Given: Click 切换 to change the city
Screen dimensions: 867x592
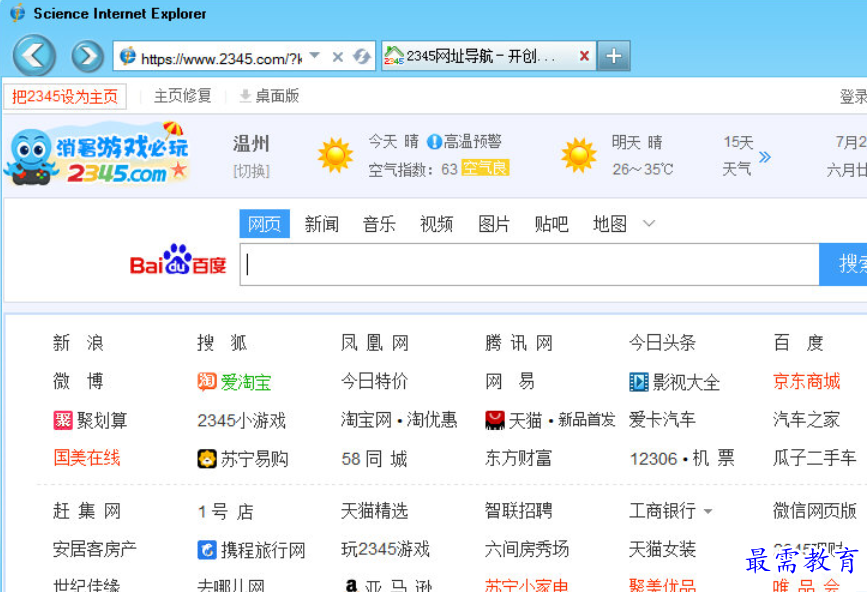Looking at the screenshot, I should (251, 171).
